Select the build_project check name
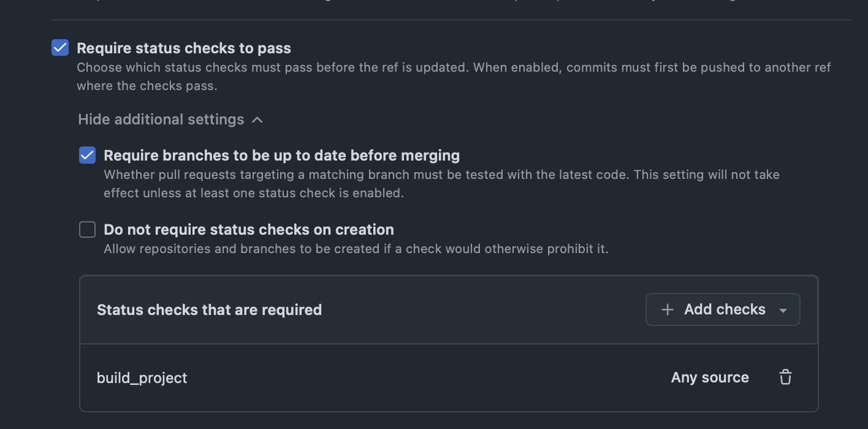The height and width of the screenshot is (429, 868). 142,378
